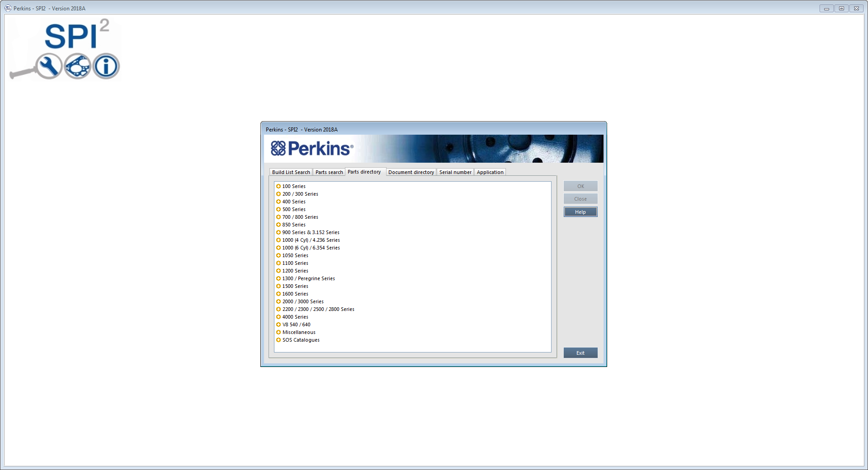The image size is (868, 470).
Task: Click the Close button in the dialog
Action: (x=580, y=199)
